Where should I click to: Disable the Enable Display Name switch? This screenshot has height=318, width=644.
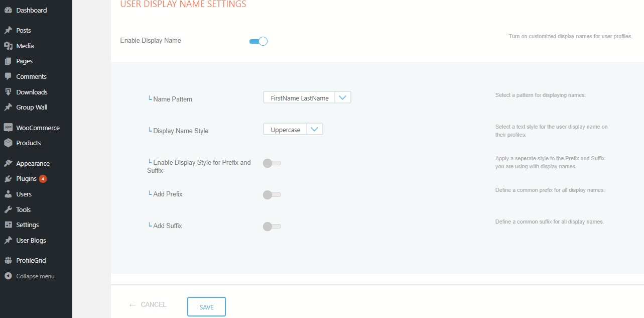click(x=258, y=41)
